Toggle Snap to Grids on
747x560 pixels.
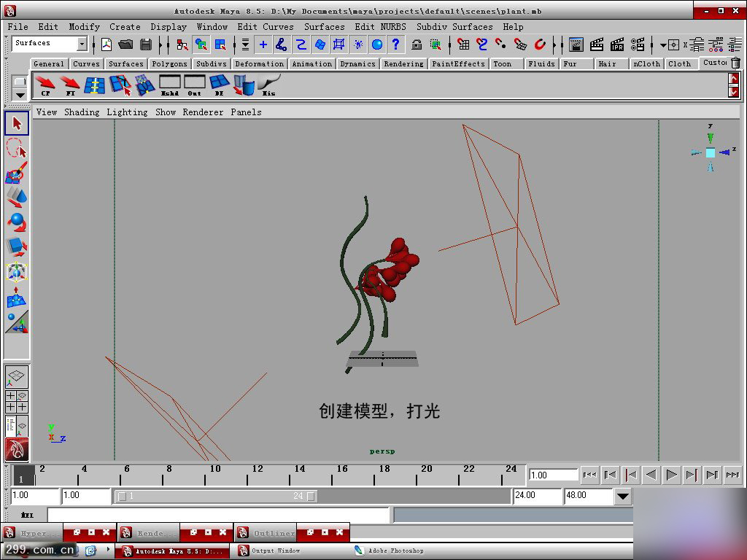coord(465,44)
